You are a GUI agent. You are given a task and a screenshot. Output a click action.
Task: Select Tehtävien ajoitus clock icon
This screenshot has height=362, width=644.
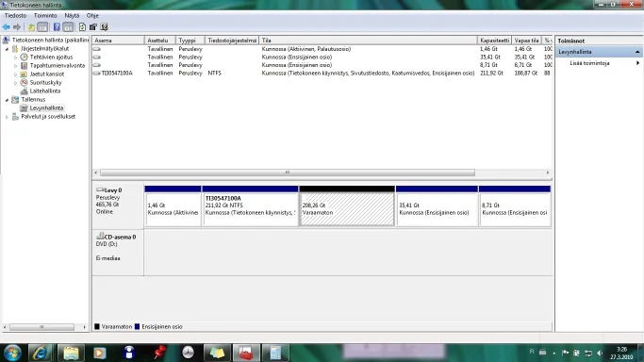coord(24,58)
